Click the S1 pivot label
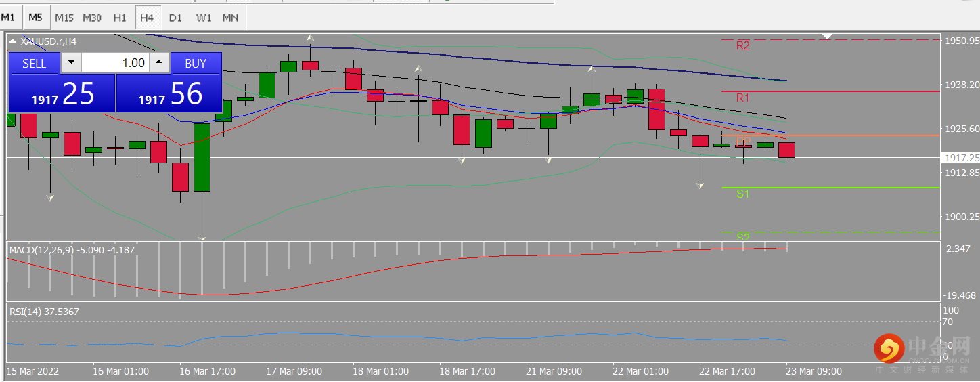The image size is (980, 382). click(x=743, y=194)
